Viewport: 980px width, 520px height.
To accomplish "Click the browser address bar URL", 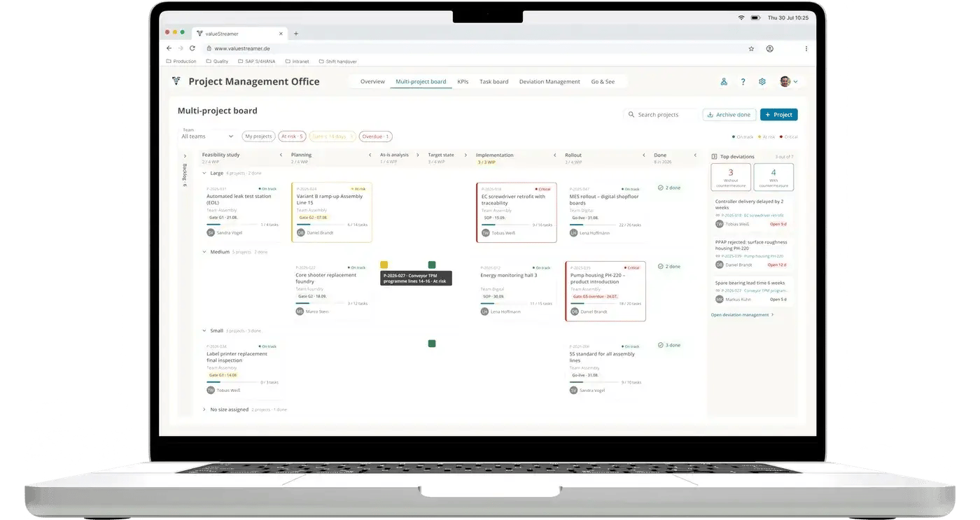I will 242,49.
